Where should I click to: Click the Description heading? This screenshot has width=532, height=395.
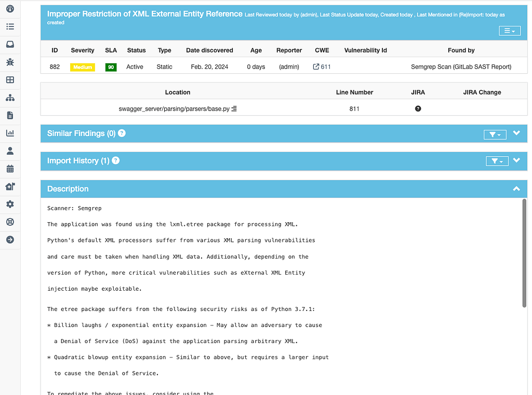[x=68, y=189]
